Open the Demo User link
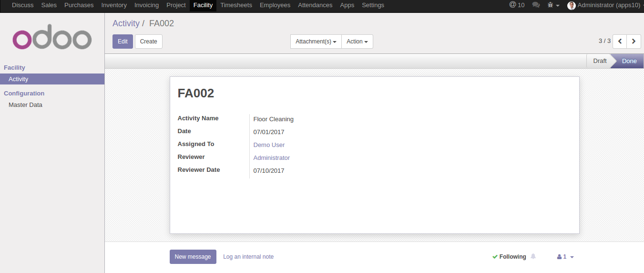The image size is (644, 273). pos(269,145)
